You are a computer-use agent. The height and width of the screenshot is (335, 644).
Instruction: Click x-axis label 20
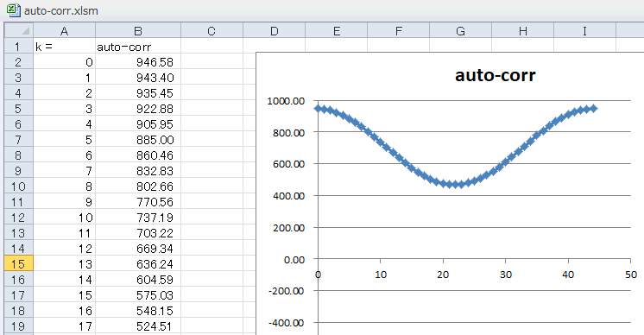tap(443, 275)
